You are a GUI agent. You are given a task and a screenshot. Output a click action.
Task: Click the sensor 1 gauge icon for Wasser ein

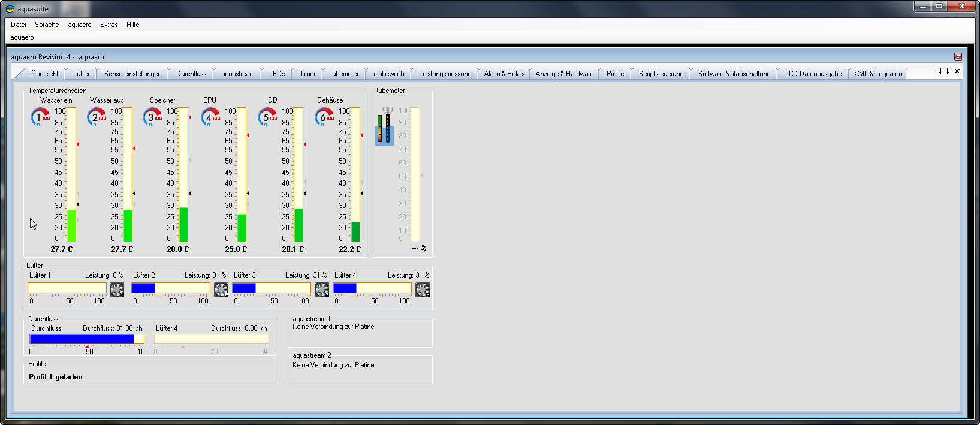[40, 117]
